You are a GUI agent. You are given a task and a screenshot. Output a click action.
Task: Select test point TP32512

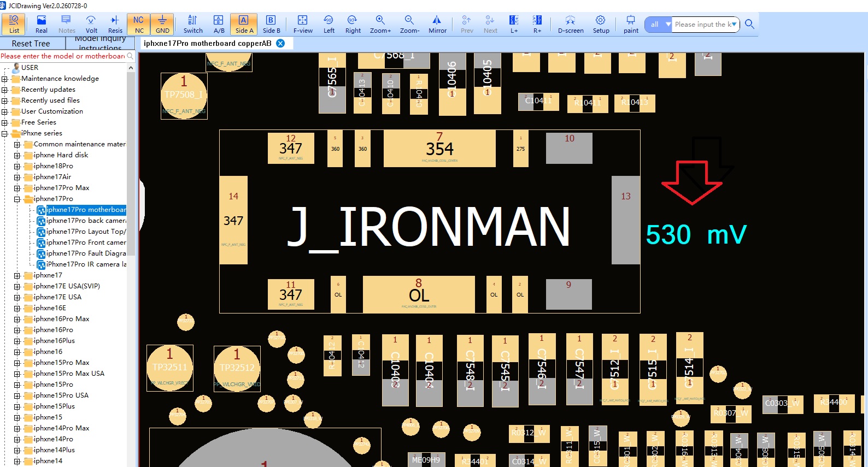point(237,368)
